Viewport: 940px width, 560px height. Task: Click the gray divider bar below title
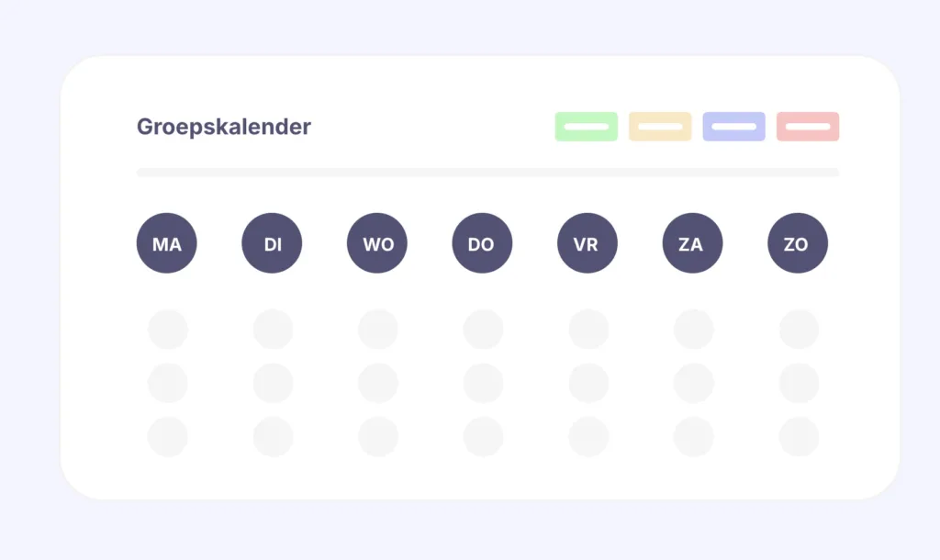click(487, 173)
